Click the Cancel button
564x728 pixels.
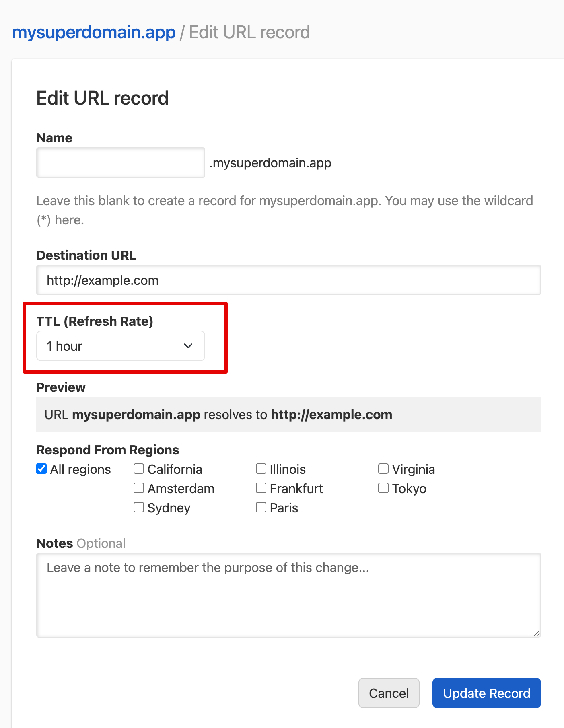(388, 693)
